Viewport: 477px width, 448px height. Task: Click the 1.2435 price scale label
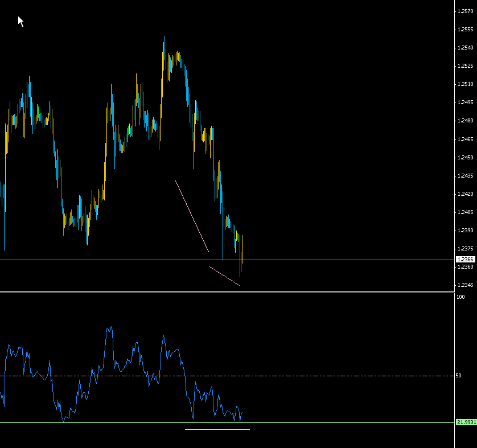point(466,176)
